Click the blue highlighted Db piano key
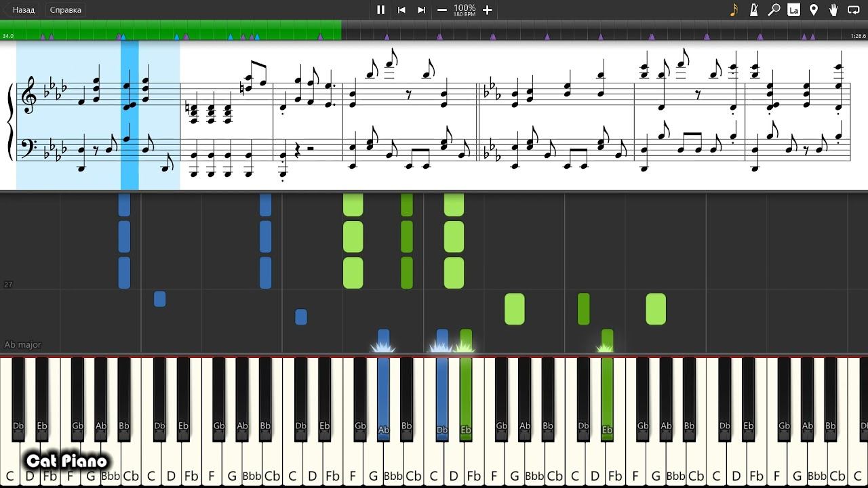This screenshot has width=868, height=488. pyautogui.click(x=442, y=400)
